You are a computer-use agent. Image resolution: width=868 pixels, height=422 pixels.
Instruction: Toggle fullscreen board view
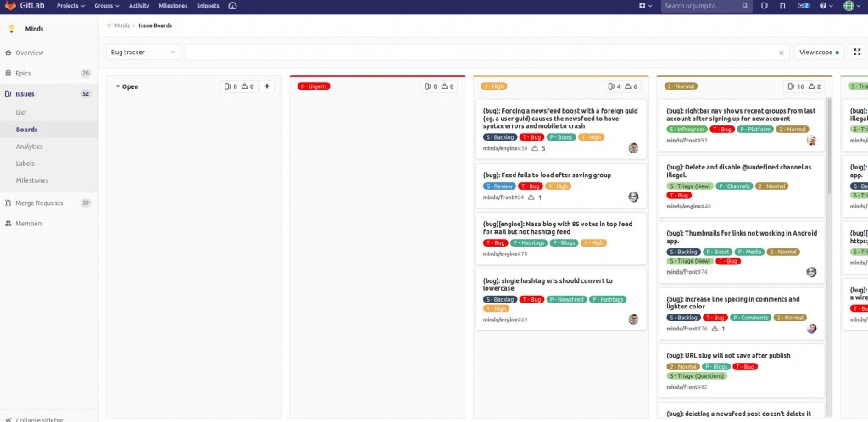(x=857, y=53)
